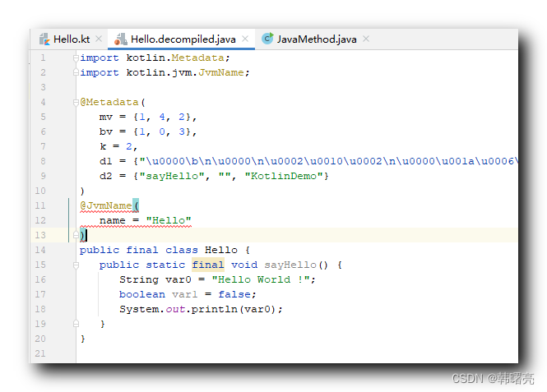The height and width of the screenshot is (392, 547).
Task: Click the highlighted final keyword on line 15
Action: tap(208, 265)
